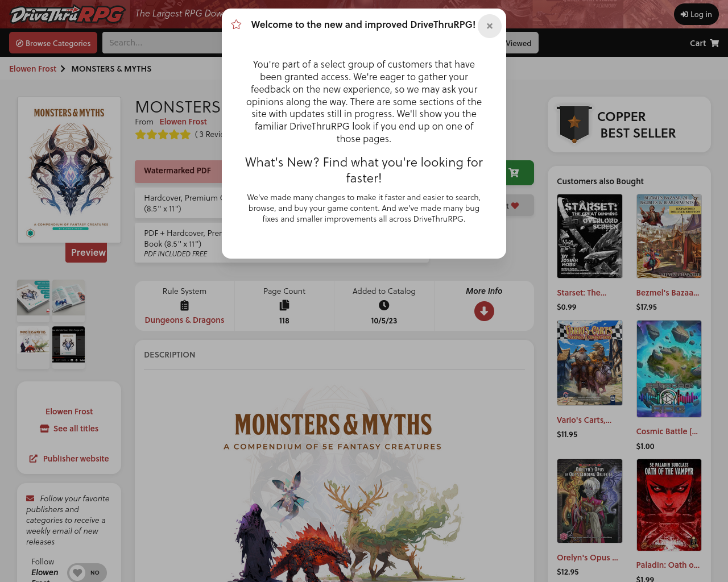The image size is (728, 582).
Task: Go to Elowen Frost breadcrumb link
Action: (33, 69)
